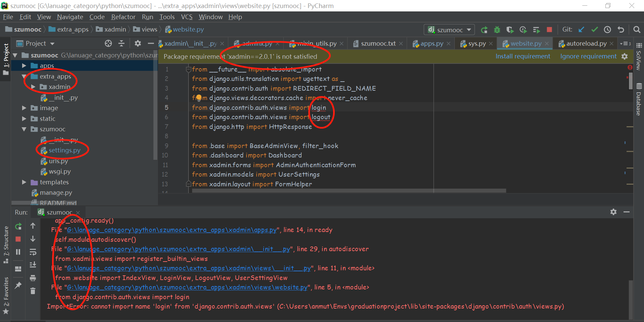Viewport: 644px width, 322px height.
Task: Pause output in Run panel
Action: click(x=18, y=252)
